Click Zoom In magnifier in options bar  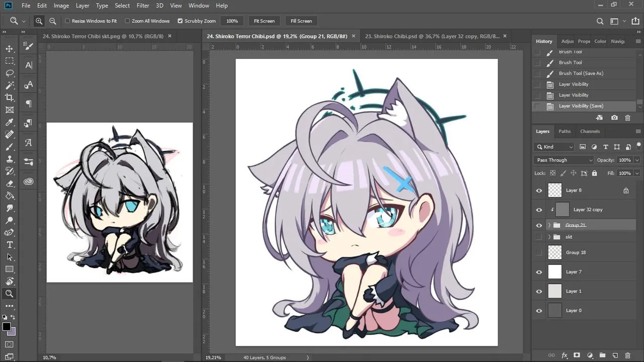[x=39, y=21]
